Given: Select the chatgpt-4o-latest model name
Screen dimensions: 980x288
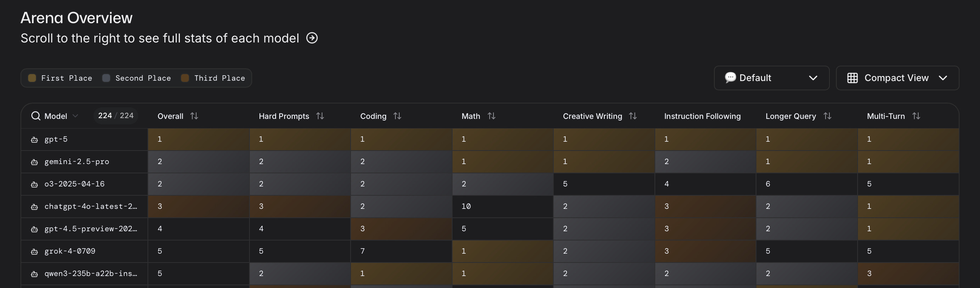Looking at the screenshot, I should click(91, 206).
